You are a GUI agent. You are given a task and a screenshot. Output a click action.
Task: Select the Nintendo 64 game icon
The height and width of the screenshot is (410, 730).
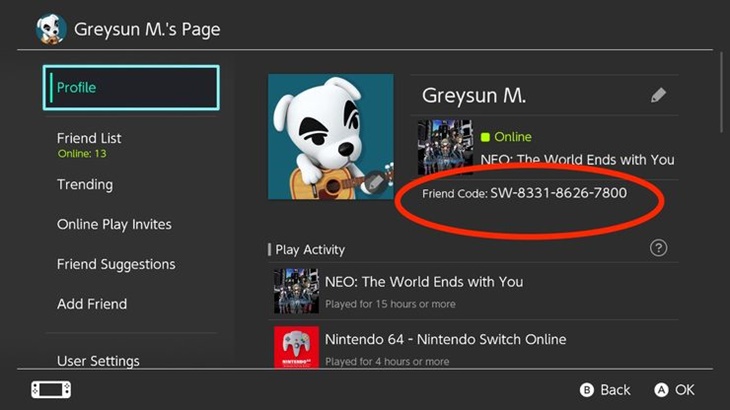coord(297,347)
